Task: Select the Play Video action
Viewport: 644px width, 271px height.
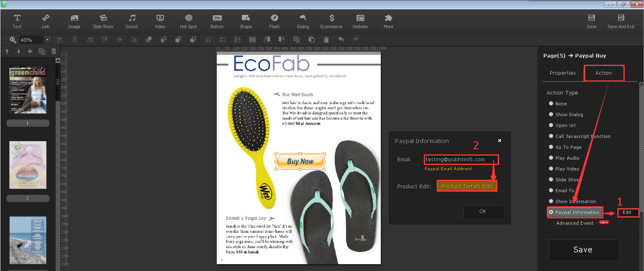Action: (x=564, y=169)
